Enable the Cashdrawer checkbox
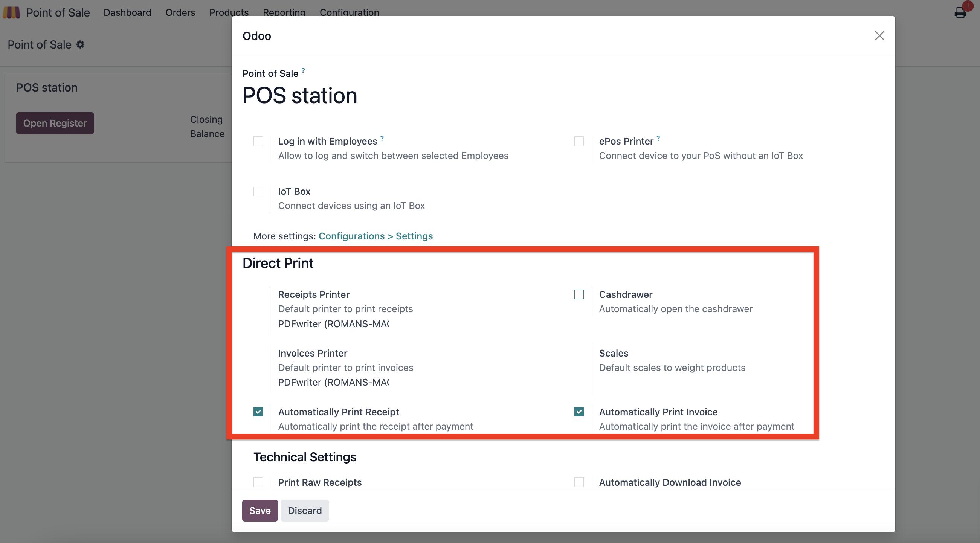Viewport: 980px width, 543px height. (x=579, y=295)
